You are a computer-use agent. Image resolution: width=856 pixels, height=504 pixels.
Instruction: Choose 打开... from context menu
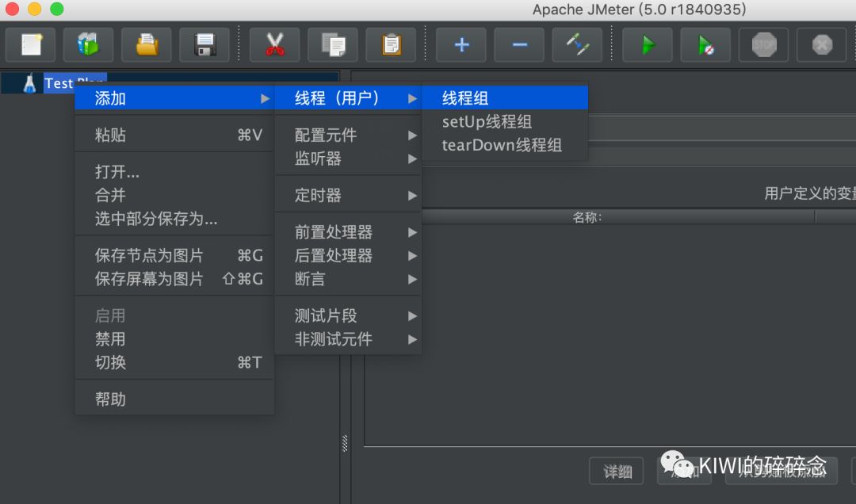coord(174,172)
